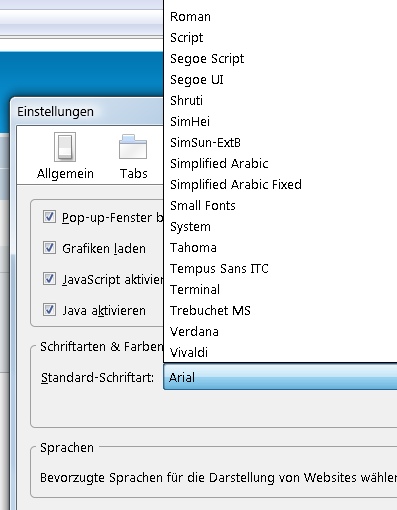Uncheck the Grafiken laden checkbox
The width and height of the screenshot is (397, 510).
[x=49, y=248]
